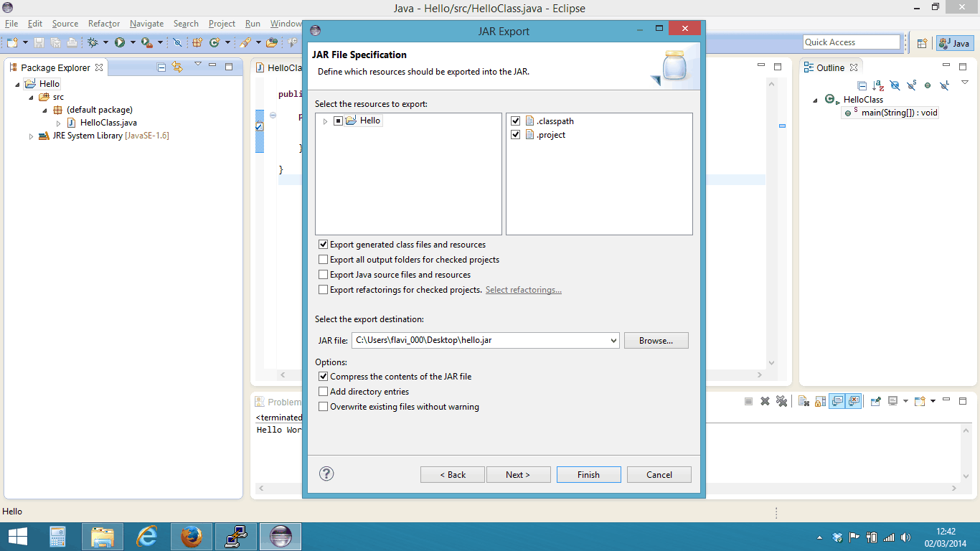Open the JAR file path dropdown
The width and height of the screenshot is (980, 551).
[613, 341]
